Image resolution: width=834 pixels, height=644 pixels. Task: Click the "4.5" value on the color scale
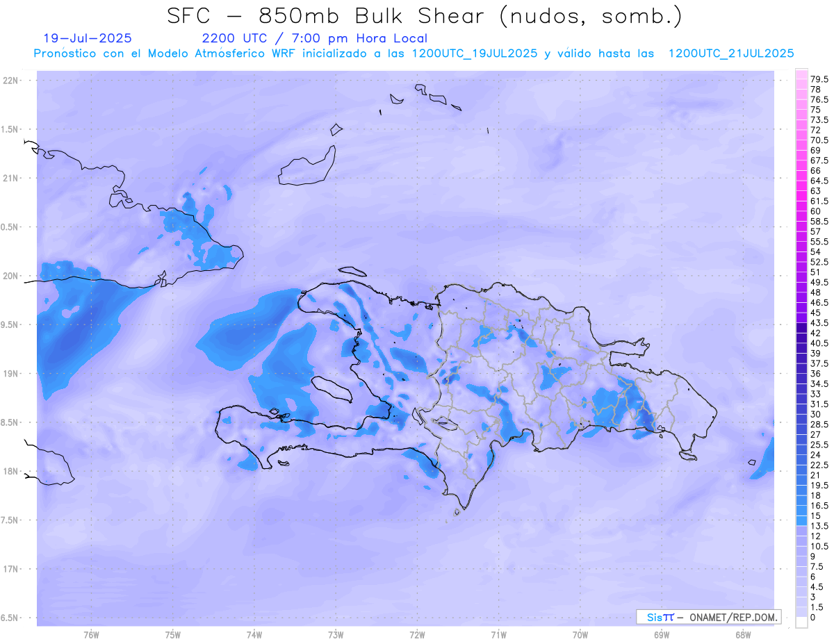pos(817,587)
